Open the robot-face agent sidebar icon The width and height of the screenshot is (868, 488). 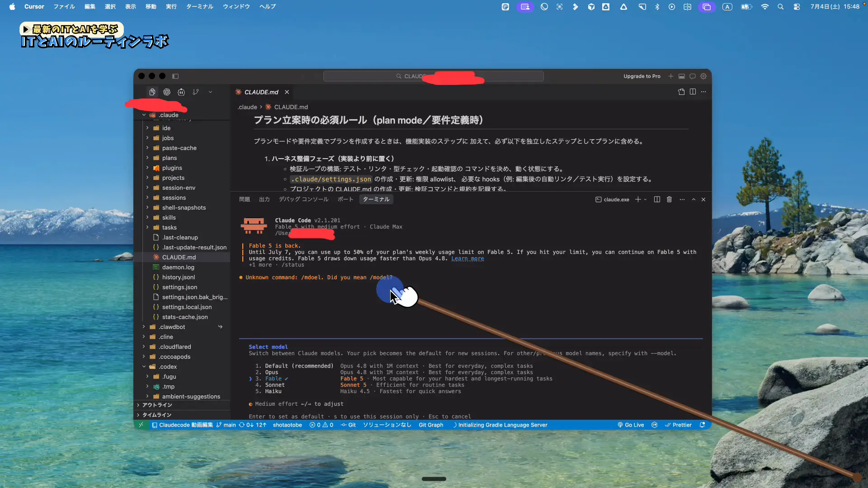point(181,92)
